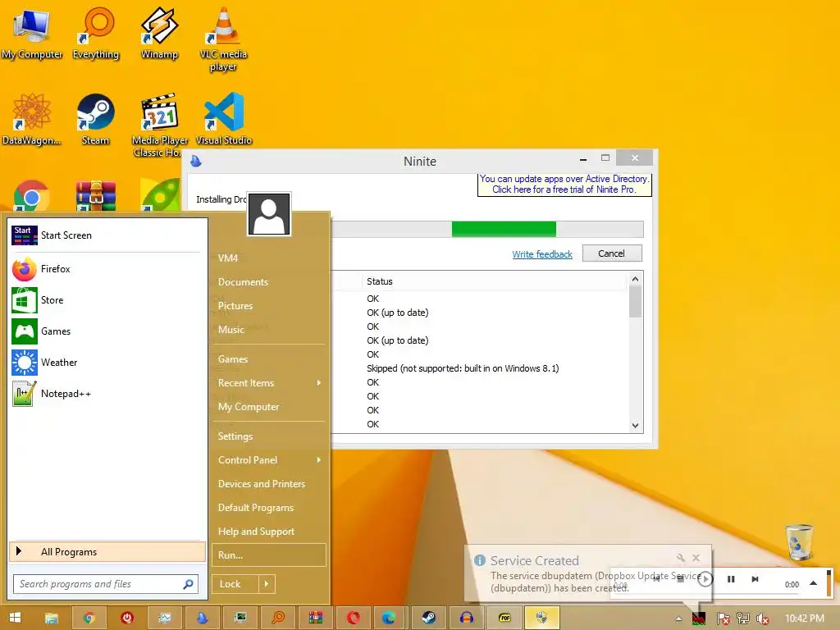840x630 pixels.
Task: Open the Action Center flag tray icon
Action: coord(724,619)
